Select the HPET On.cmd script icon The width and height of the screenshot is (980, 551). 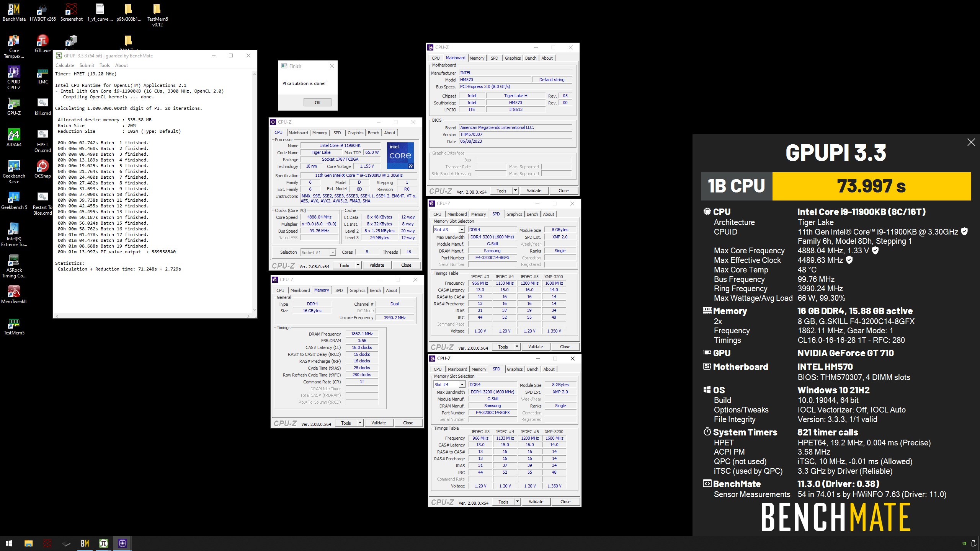pyautogui.click(x=43, y=141)
